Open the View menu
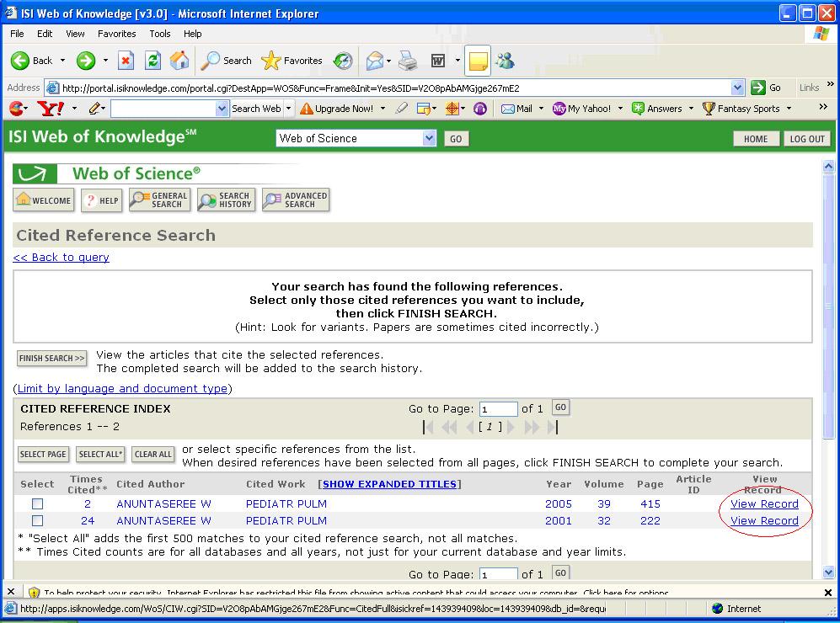 tap(75, 34)
